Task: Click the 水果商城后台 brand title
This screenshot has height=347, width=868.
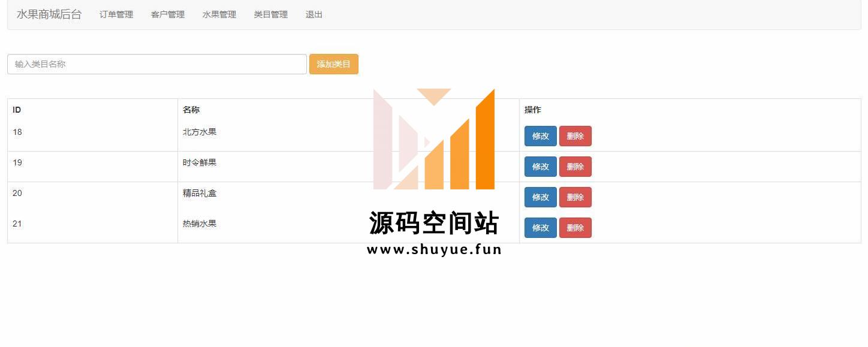Action: click(49, 14)
